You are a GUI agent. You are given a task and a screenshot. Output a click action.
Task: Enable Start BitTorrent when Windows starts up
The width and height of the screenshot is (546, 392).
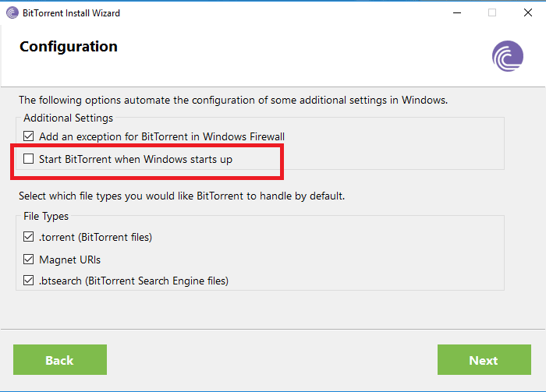coord(29,159)
